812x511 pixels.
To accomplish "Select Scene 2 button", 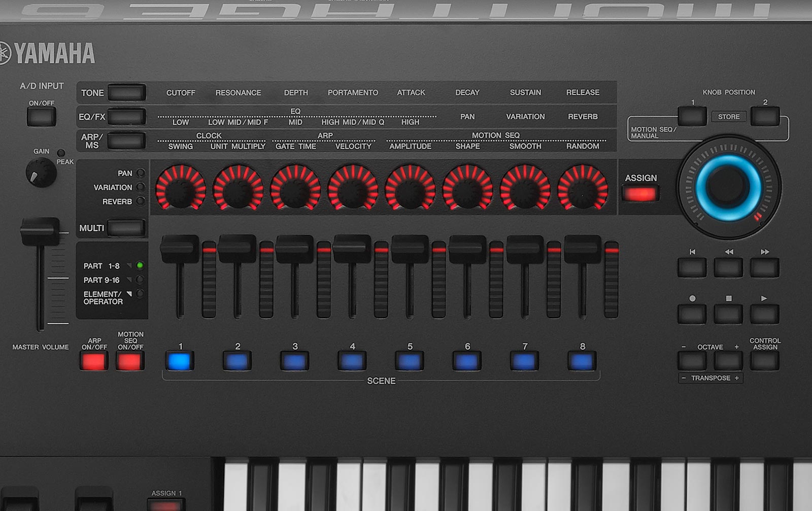I will 238,361.
